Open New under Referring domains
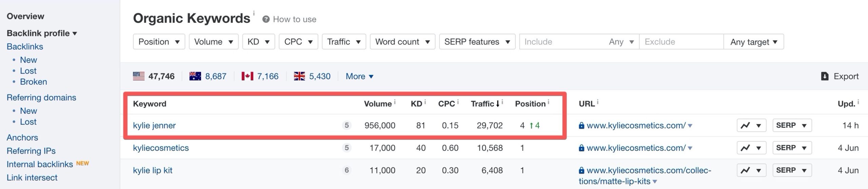 click(x=28, y=111)
